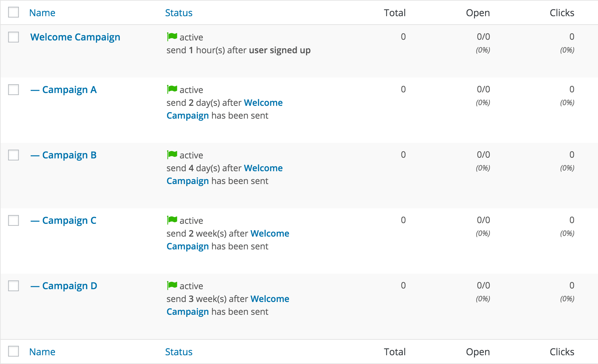Click green flag icon in Campaign D row
This screenshot has height=364, width=598.
pos(172,285)
